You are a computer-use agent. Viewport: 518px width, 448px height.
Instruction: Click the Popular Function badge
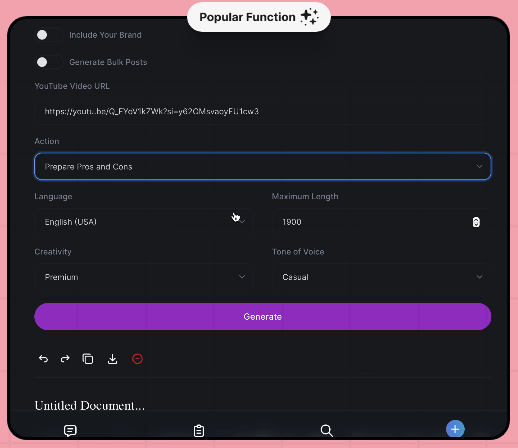[x=259, y=17]
